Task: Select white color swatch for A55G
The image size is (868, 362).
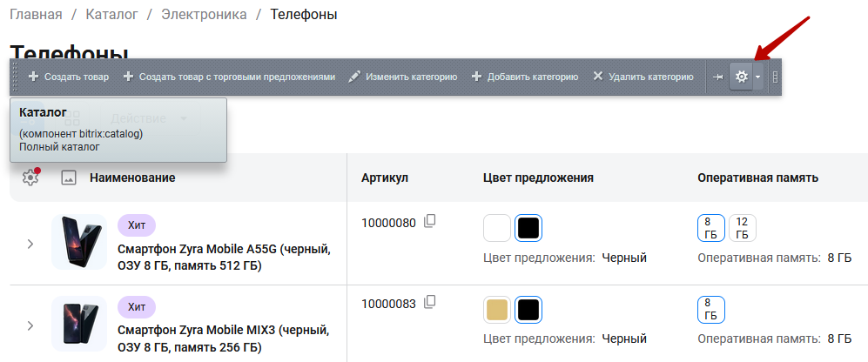Action: click(497, 228)
